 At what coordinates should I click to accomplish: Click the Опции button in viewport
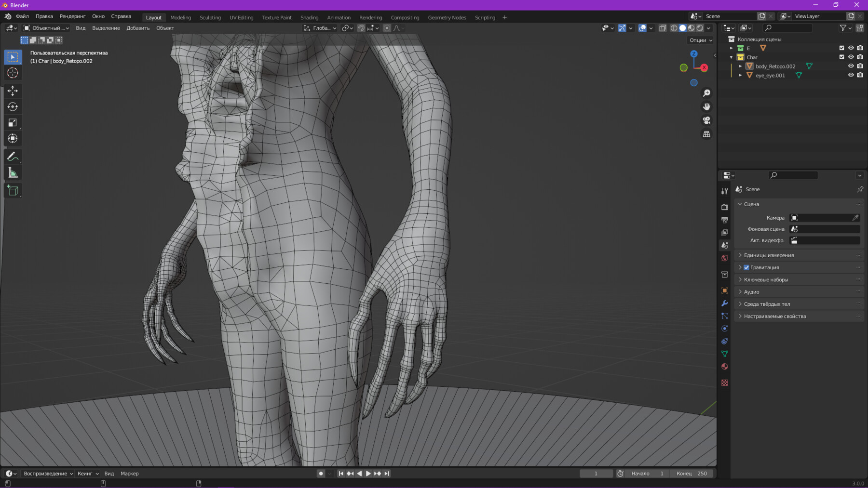(x=700, y=40)
